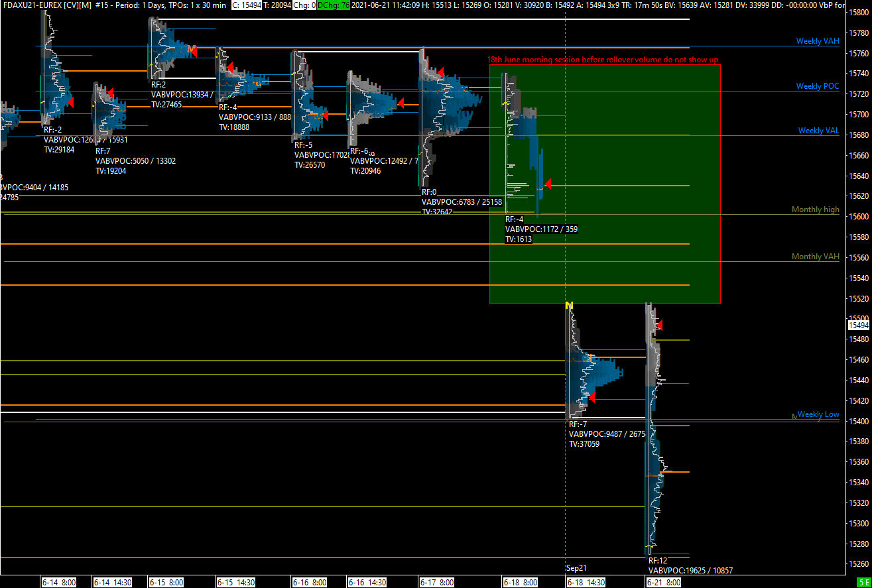Click the '6-14 8:00' time axis label
This screenshot has width=872, height=588.
58,582
